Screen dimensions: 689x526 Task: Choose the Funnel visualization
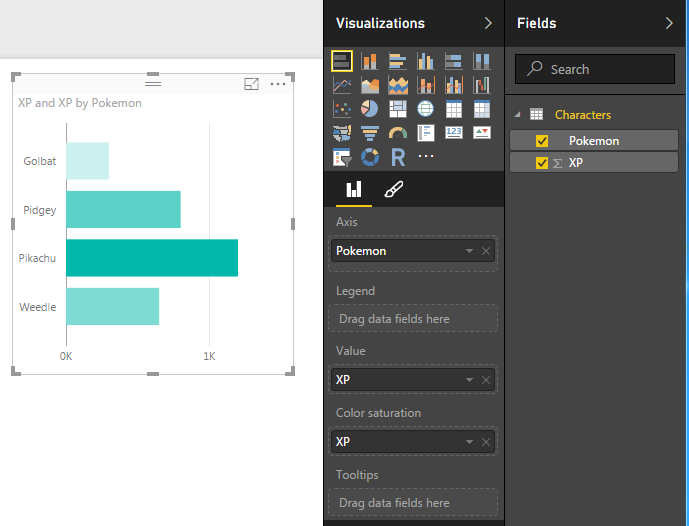tap(370, 133)
